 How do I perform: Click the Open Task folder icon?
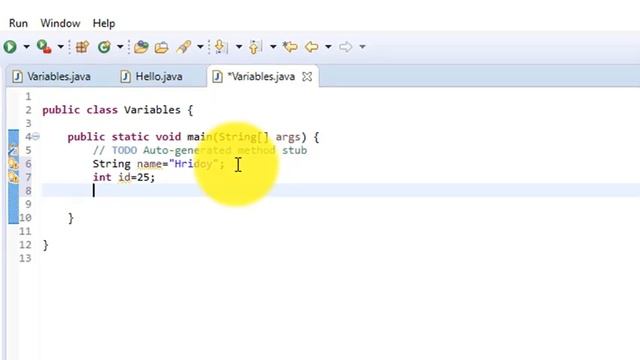162,47
